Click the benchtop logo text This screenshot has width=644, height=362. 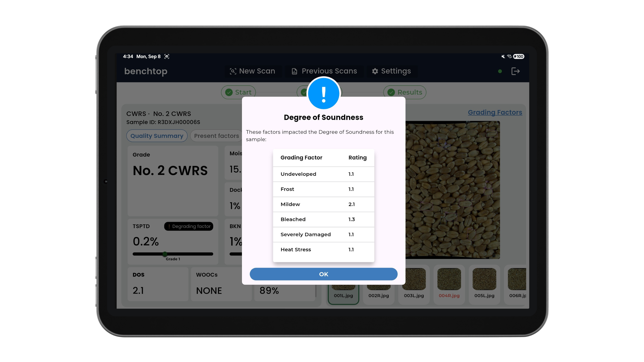[x=146, y=71]
